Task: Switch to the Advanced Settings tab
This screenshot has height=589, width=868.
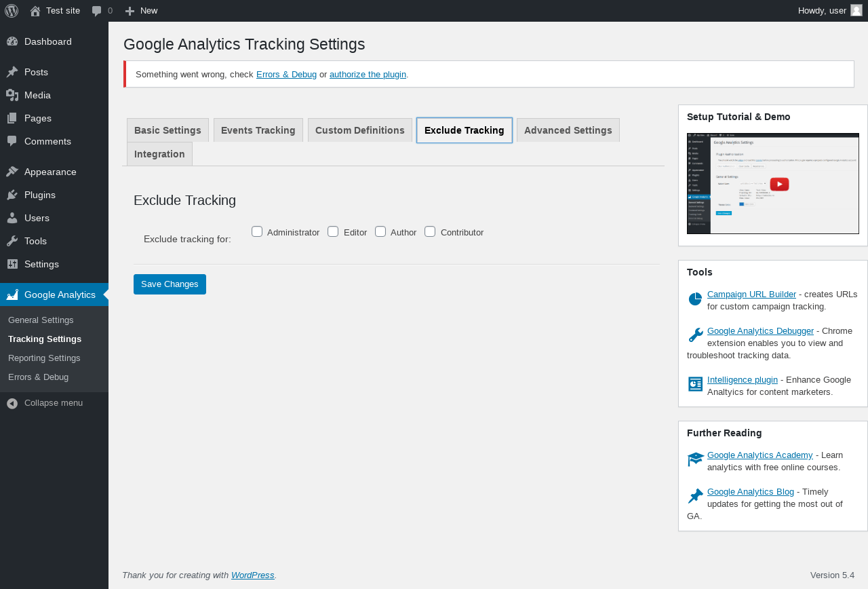Action: [568, 130]
